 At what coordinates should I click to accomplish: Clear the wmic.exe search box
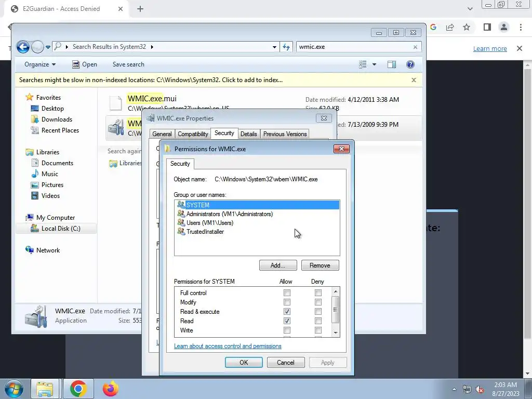pyautogui.click(x=415, y=47)
